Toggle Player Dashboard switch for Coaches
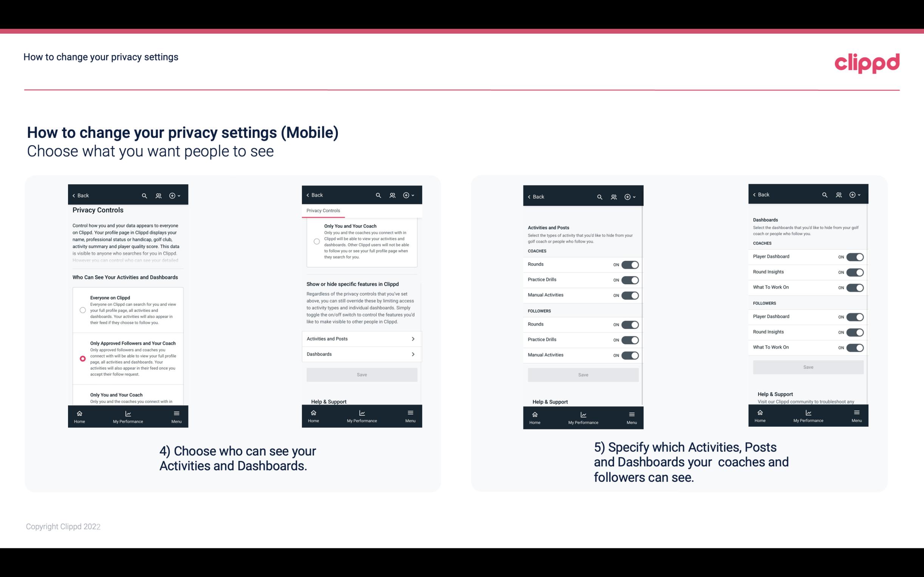 point(855,257)
